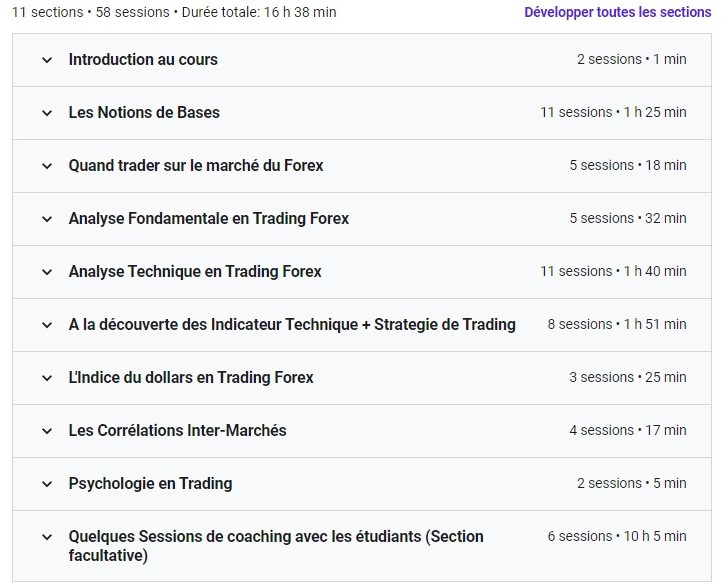
Task: Open the Introduction au cours section title
Action: (x=143, y=60)
